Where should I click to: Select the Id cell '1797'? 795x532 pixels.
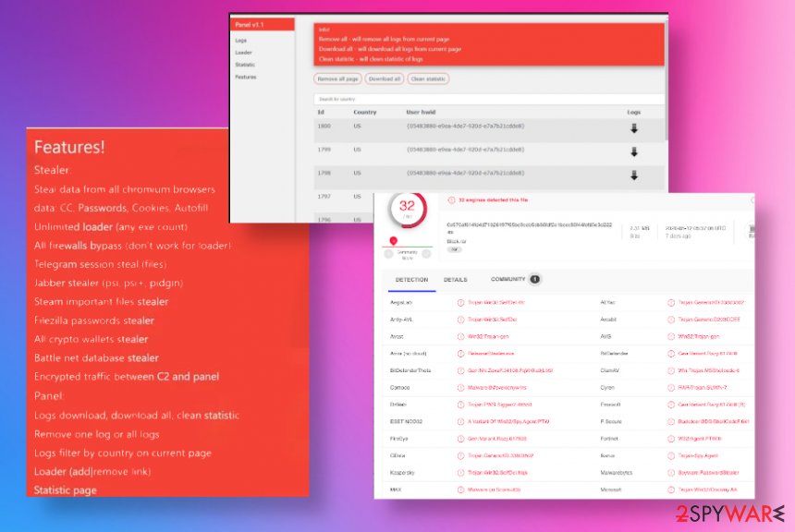(x=324, y=196)
